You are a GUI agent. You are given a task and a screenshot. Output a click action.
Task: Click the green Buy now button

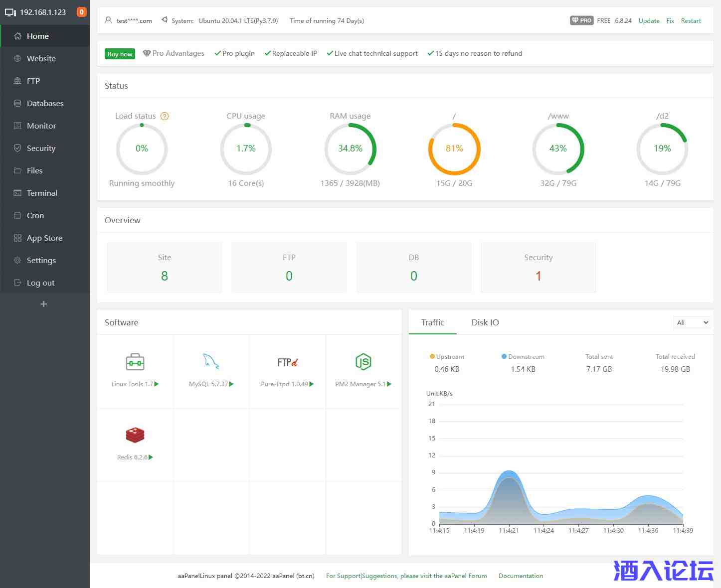click(x=120, y=54)
